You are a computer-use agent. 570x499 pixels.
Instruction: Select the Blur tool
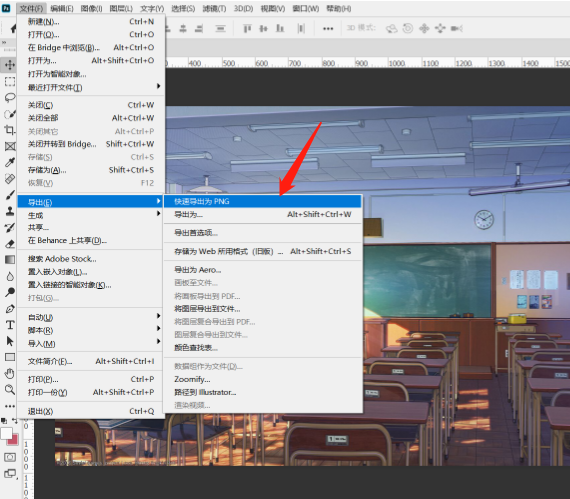pos(9,276)
